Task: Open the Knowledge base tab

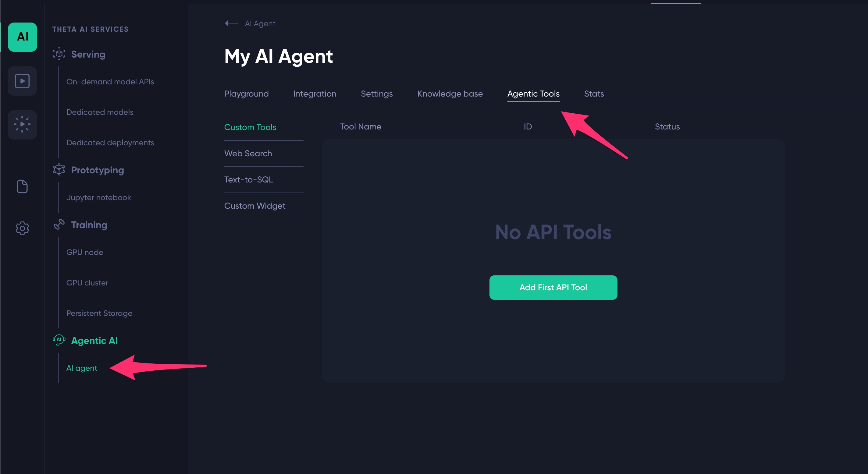Action: tap(450, 94)
